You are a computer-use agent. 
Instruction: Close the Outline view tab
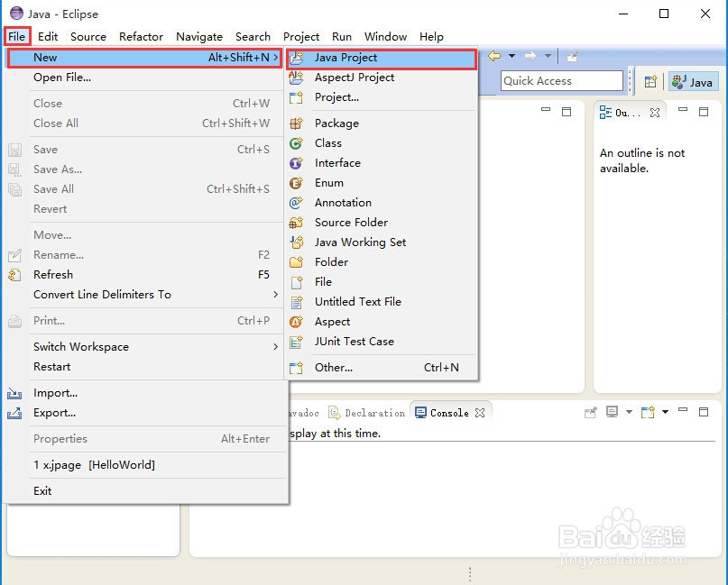click(655, 113)
